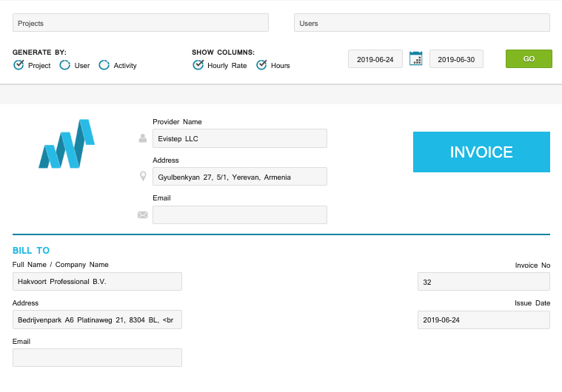Click the envelope icon beside provider Email
562x392 pixels.
[x=143, y=214]
